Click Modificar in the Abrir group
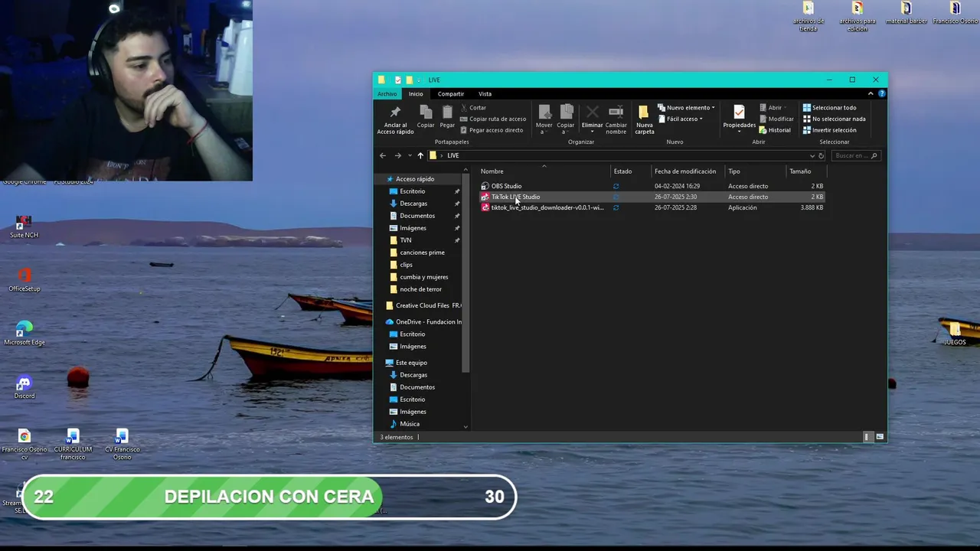The height and width of the screenshot is (551, 980). (776, 119)
